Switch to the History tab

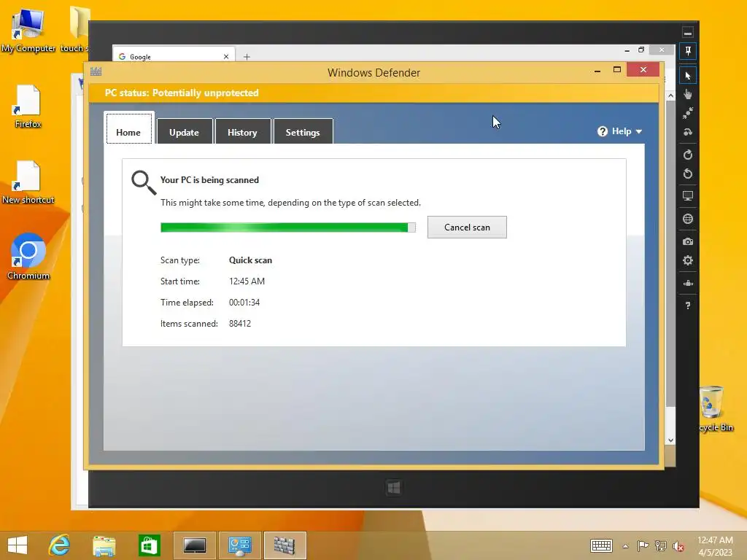pos(242,133)
